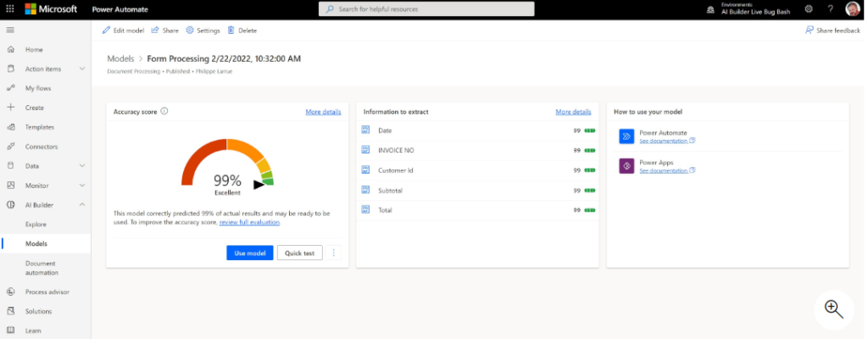Screen dimensions: 868x339
Task: Open the review full evaluation link
Action: [x=249, y=222]
